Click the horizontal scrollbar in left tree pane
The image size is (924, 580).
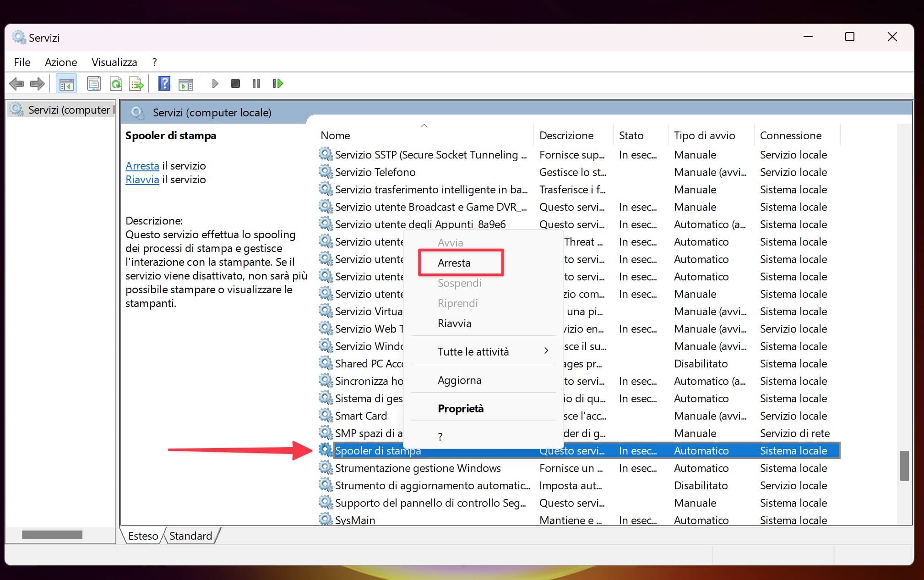(52, 535)
